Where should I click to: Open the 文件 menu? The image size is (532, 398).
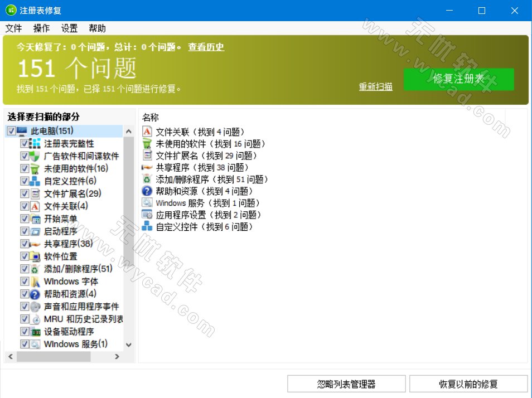pos(13,28)
